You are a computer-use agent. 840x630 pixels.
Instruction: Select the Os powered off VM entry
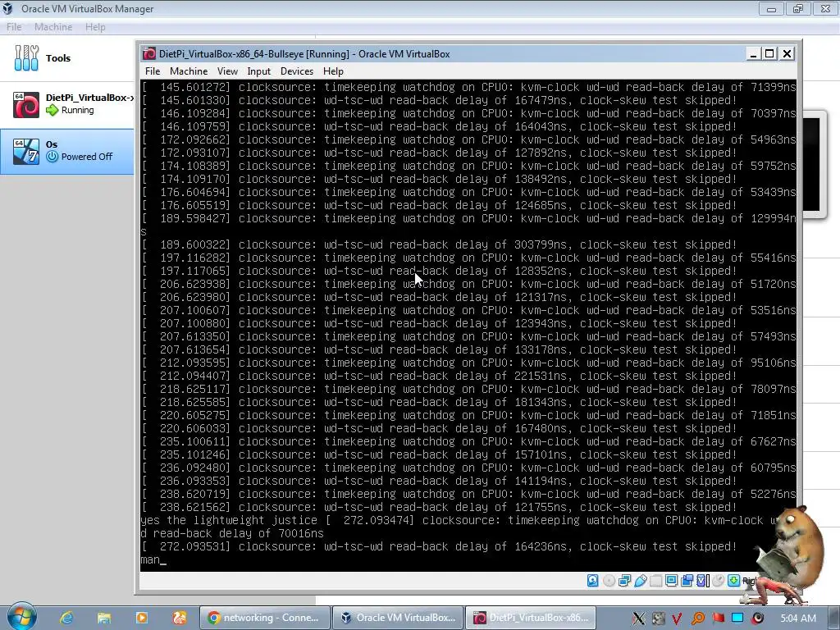pyautogui.click(x=67, y=151)
